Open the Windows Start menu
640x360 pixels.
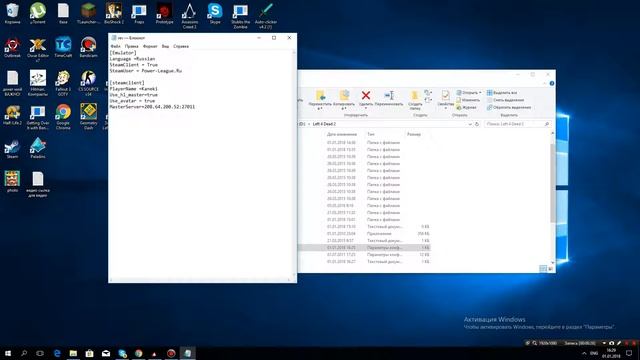pyautogui.click(x=8, y=353)
